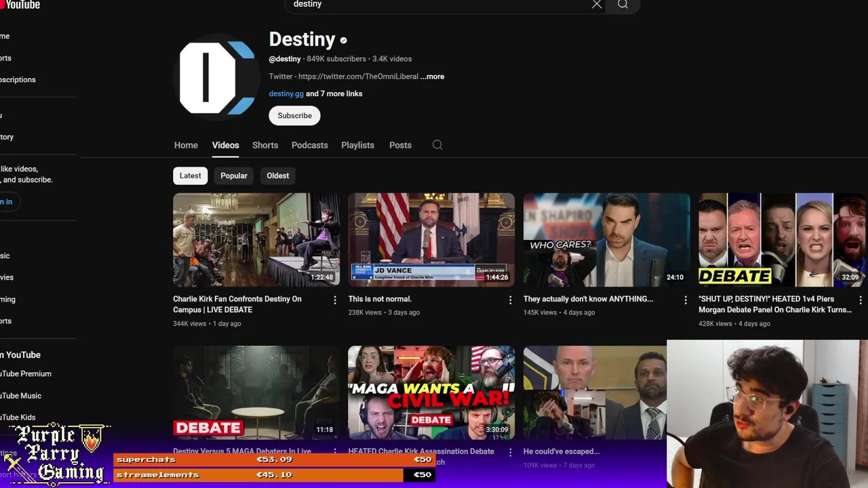Open the JD Vance video thumbnail

click(x=431, y=240)
